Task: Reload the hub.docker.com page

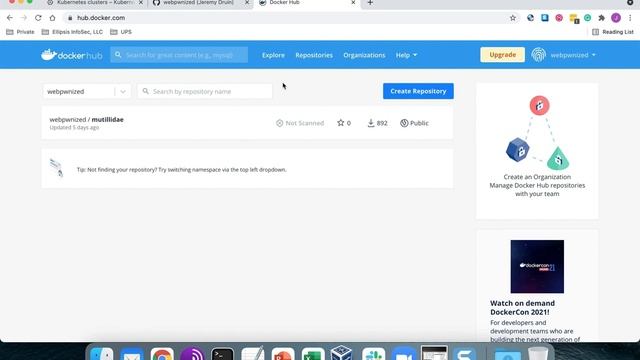Action: (x=38, y=18)
